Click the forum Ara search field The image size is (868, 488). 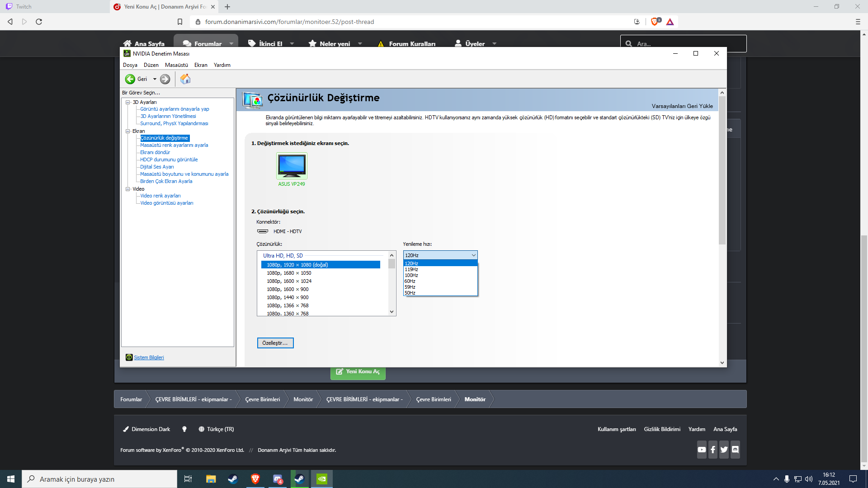[684, 44]
